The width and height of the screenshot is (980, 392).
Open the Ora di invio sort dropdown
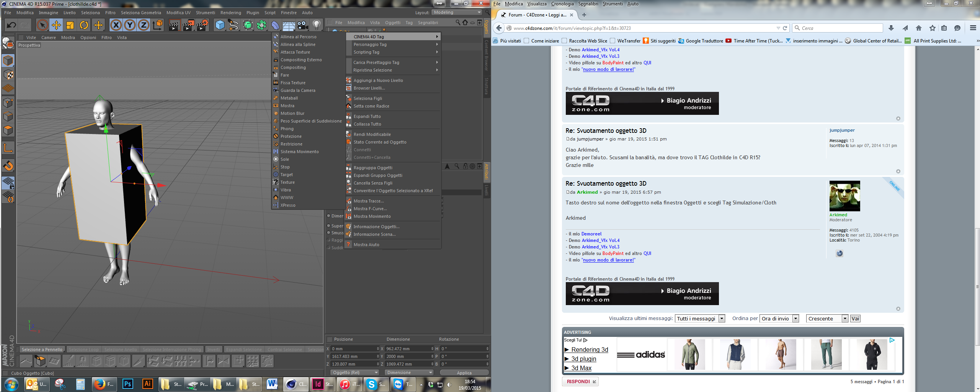[x=779, y=318]
